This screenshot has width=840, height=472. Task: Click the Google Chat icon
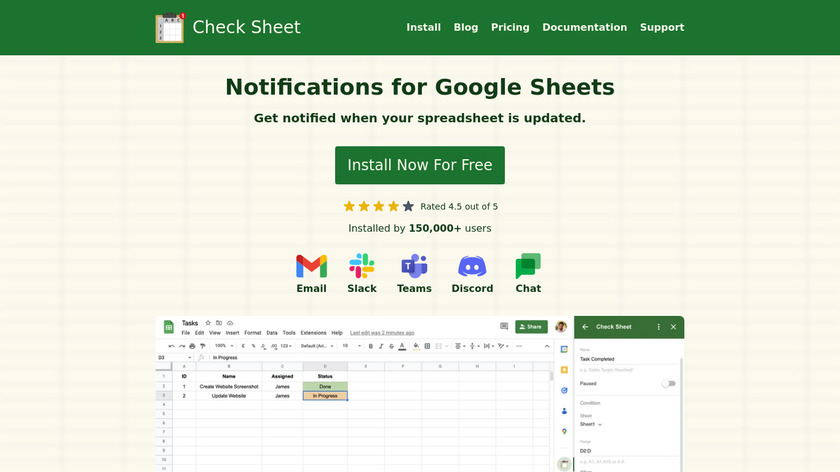528,266
